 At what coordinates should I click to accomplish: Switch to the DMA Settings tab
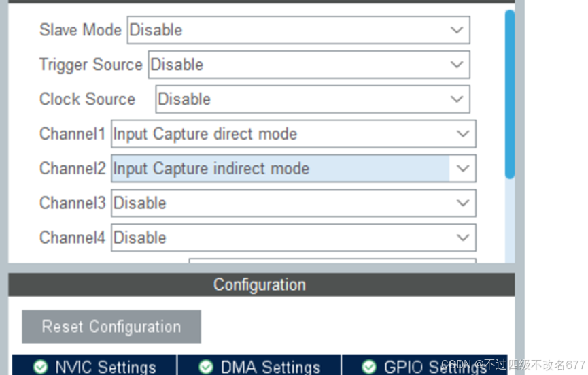click(259, 365)
